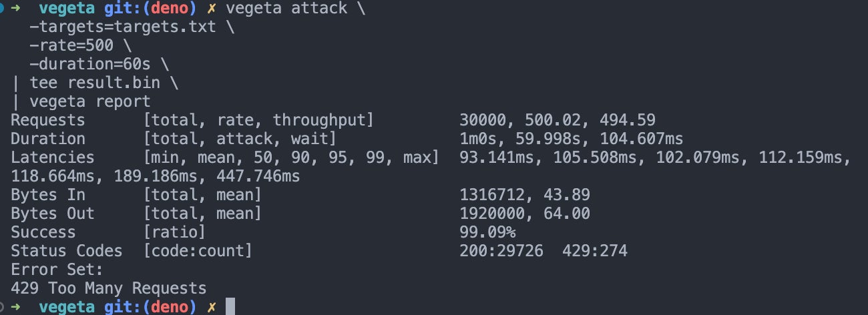Click the '429 Too Many Requests' error line
The image size is (868, 315).
point(109,288)
